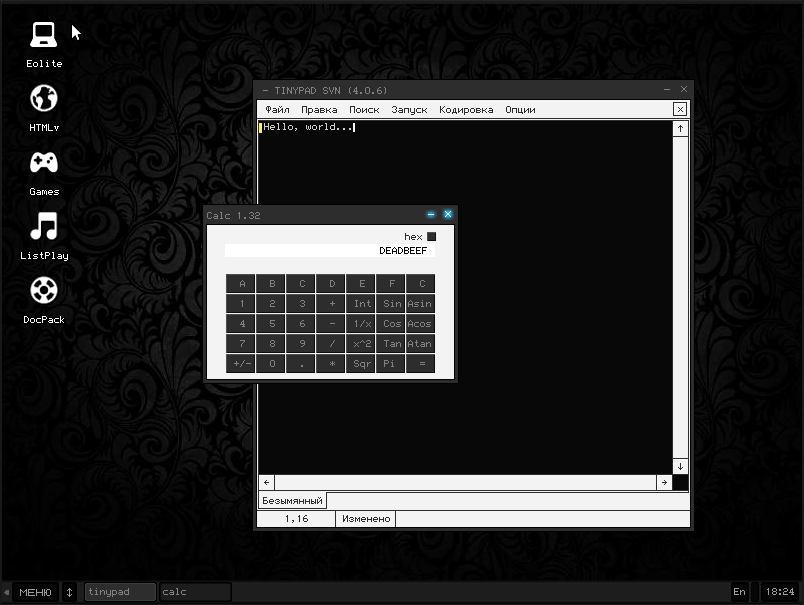This screenshot has height=605, width=804.
Task: Open the Games desktop icon
Action: (43, 163)
